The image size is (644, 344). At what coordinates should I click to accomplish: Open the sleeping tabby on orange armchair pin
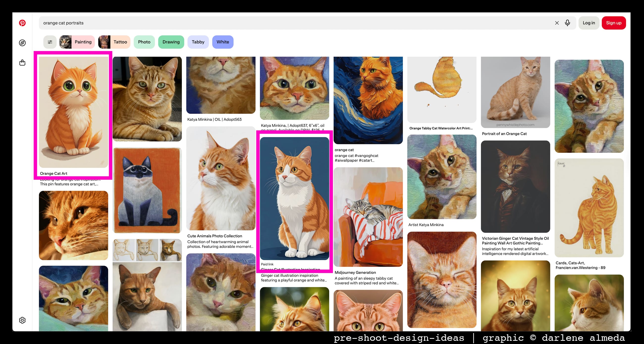pyautogui.click(x=368, y=217)
